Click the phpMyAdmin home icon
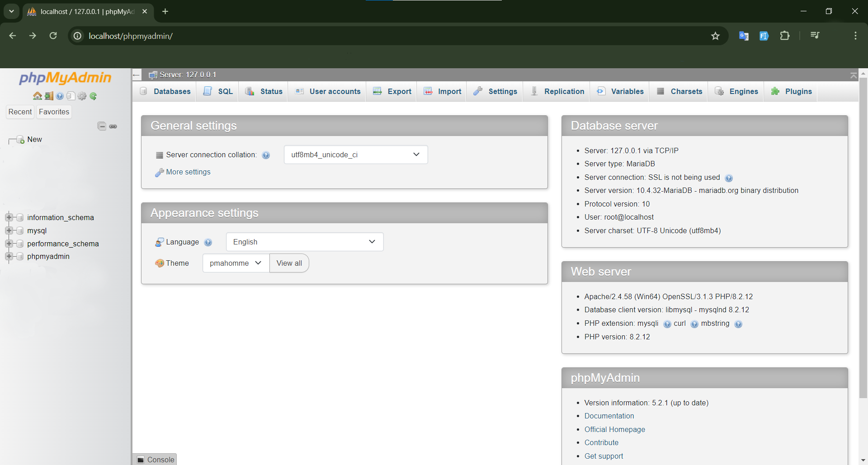 pos(37,96)
